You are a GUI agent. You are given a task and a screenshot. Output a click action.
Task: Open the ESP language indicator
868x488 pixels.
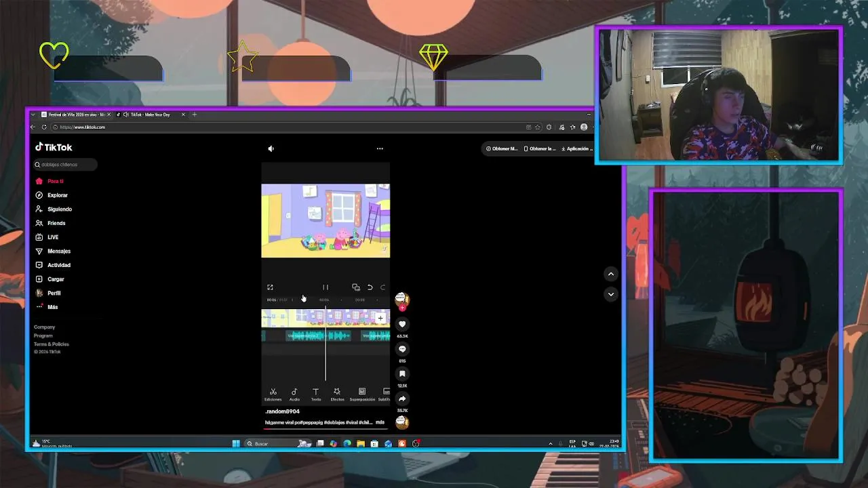point(573,443)
